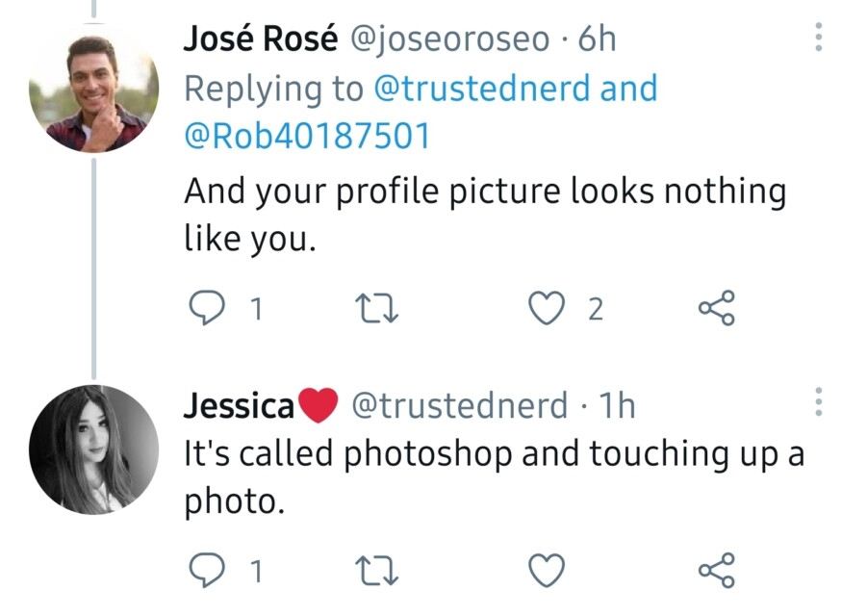
Task: Open more options for Jessica's tweet
Action: 819,401
